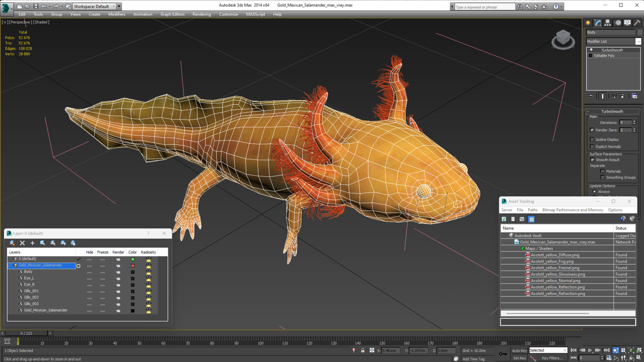Screen dimensions: 644x362
Task: Click the Selection Lock toggle icon
Action: pyautogui.click(x=363, y=350)
